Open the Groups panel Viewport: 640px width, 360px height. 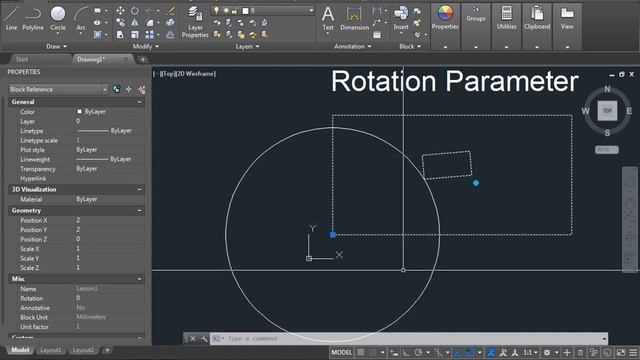[x=476, y=14]
